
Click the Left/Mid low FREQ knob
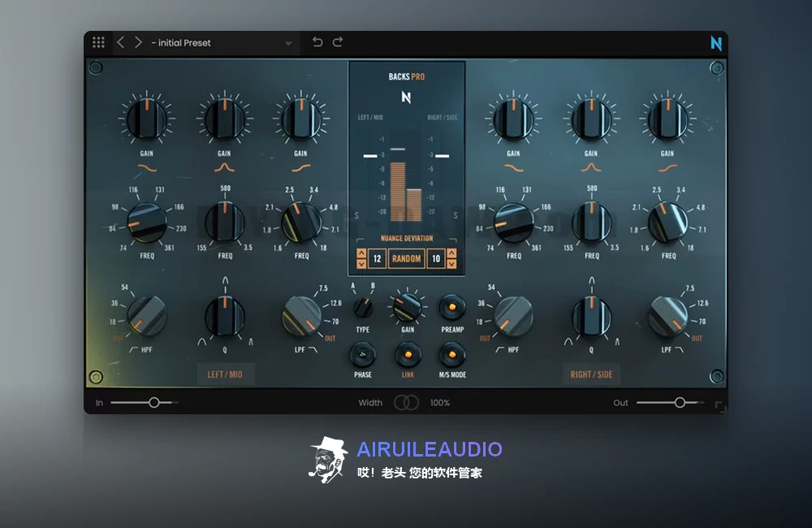pos(146,223)
